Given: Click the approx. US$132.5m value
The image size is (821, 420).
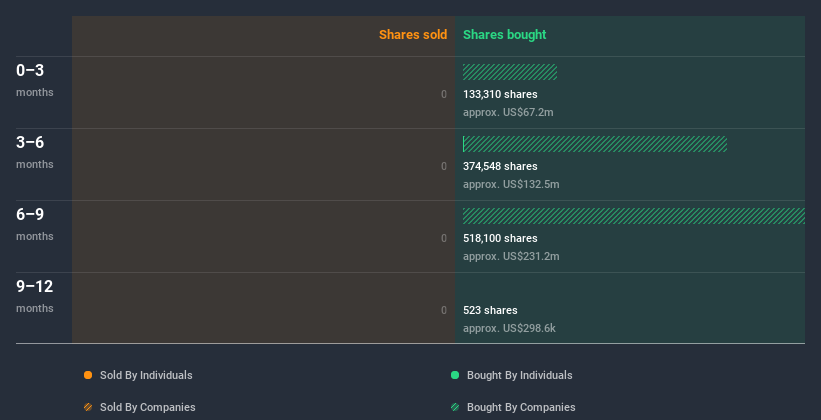Looking at the screenshot, I should (511, 184).
